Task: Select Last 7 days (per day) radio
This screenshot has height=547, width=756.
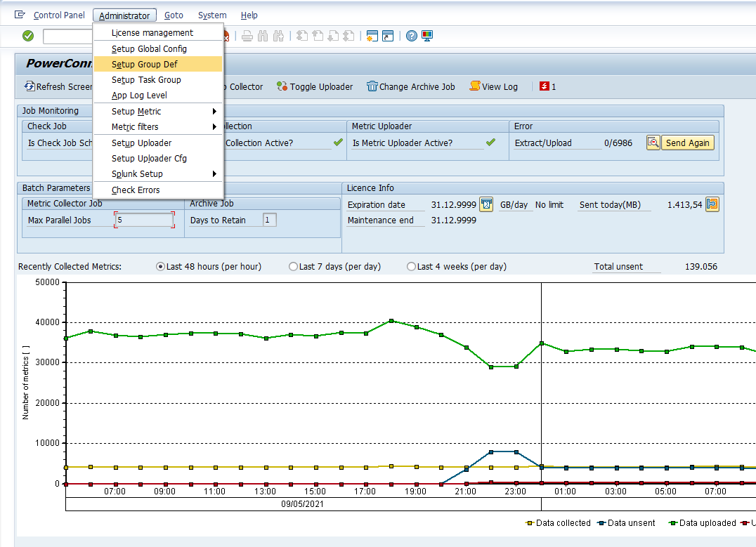Action: coord(293,267)
